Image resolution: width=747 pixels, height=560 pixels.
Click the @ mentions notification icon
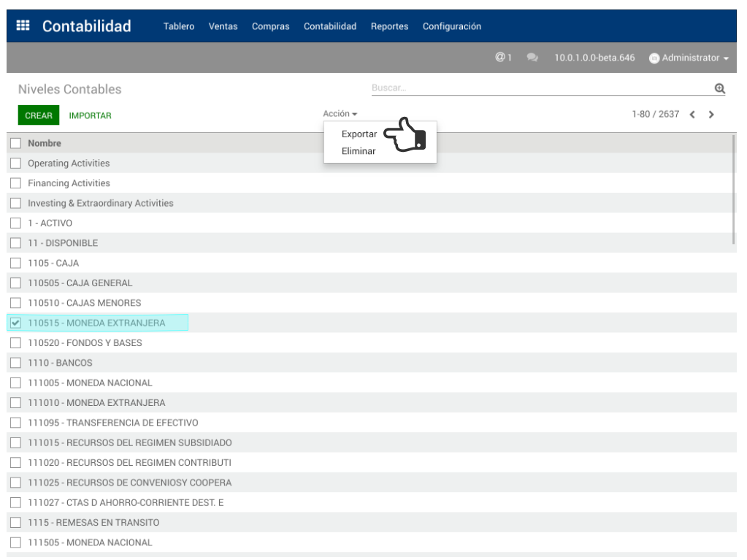click(x=500, y=58)
